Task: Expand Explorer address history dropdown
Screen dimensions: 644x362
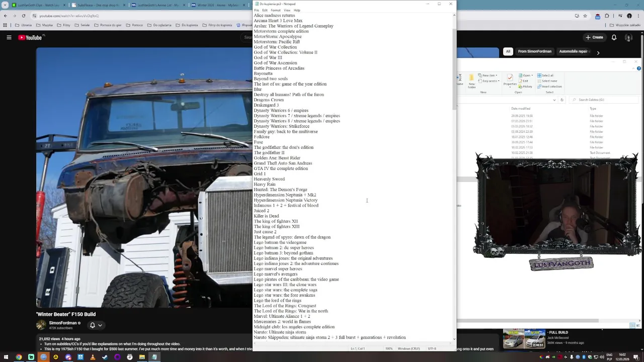Action: pyautogui.click(x=554, y=100)
